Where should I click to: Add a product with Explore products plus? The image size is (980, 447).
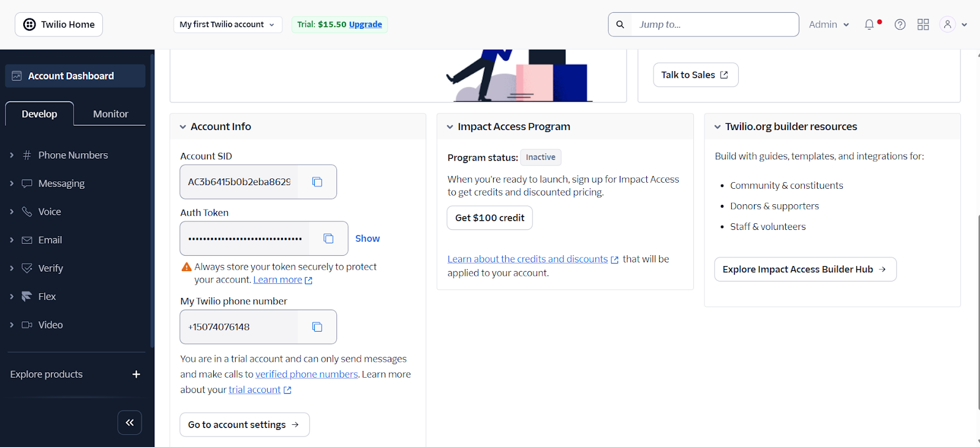136,374
